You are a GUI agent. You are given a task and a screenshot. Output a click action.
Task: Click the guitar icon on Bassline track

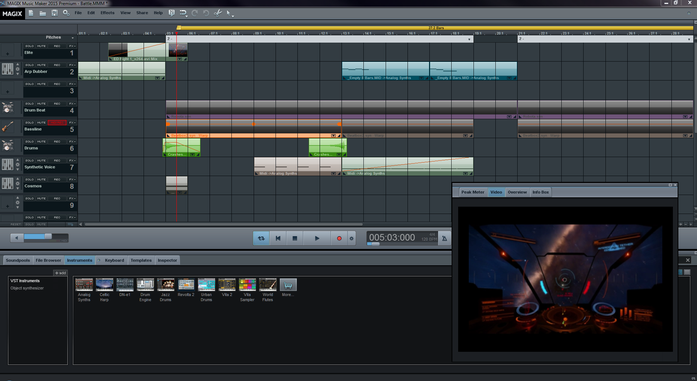[7, 127]
